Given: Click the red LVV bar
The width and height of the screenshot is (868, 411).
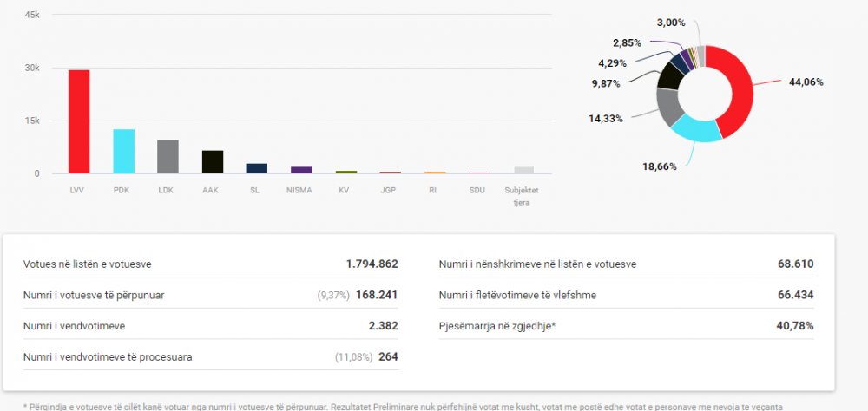Looking at the screenshot, I should coord(79,121).
